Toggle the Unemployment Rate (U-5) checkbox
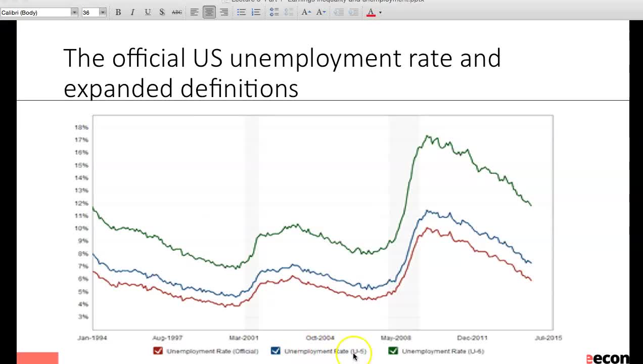643x364 pixels. coord(275,351)
